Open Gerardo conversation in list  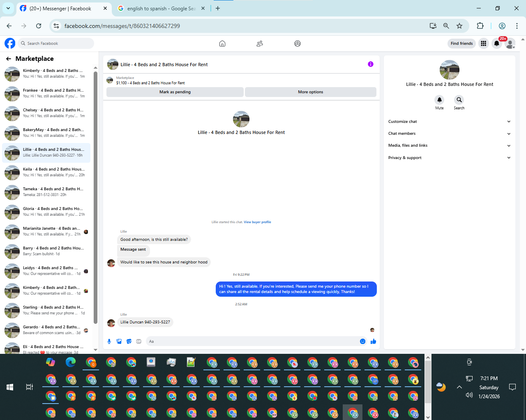pyautogui.click(x=46, y=330)
